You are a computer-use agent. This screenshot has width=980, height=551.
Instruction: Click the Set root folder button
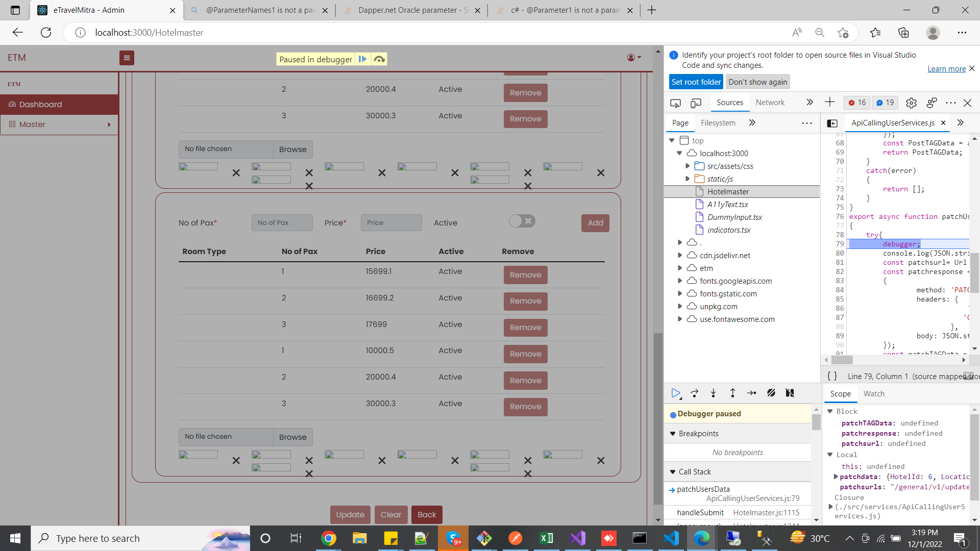(696, 82)
